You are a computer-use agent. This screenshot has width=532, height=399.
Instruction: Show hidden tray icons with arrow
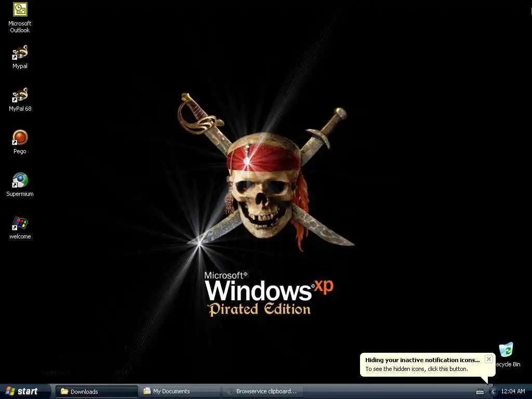click(x=493, y=392)
